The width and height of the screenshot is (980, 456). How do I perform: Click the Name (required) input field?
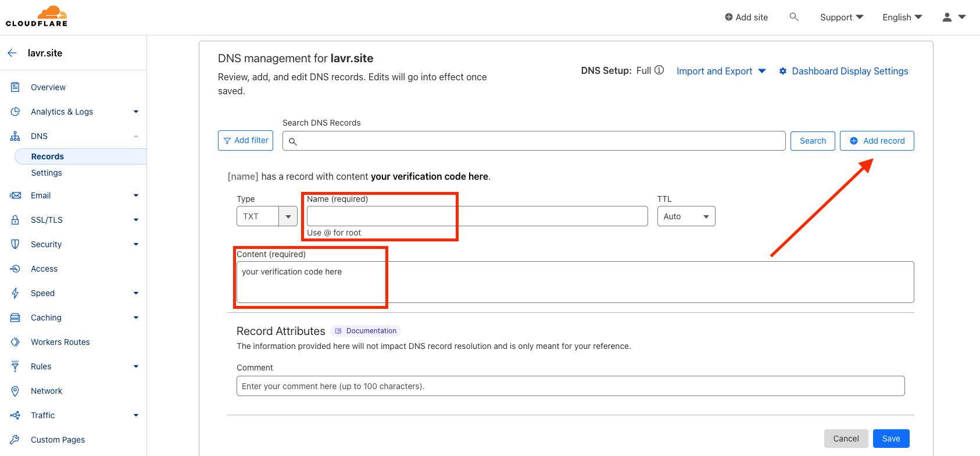[477, 216]
